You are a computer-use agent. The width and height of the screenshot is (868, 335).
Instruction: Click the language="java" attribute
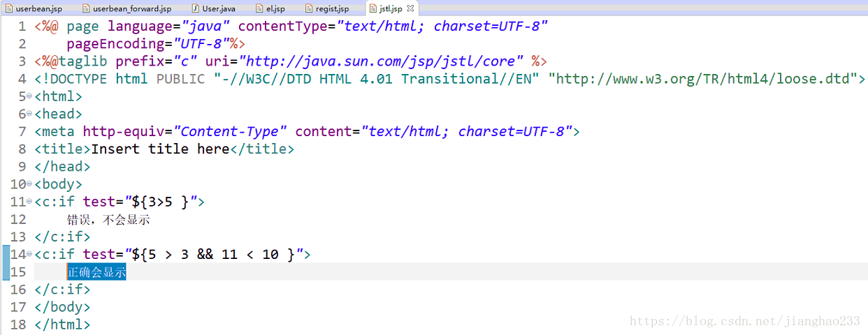(169, 27)
